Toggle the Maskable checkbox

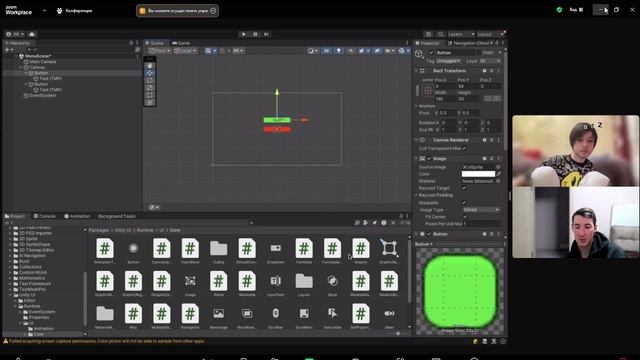coord(464,202)
